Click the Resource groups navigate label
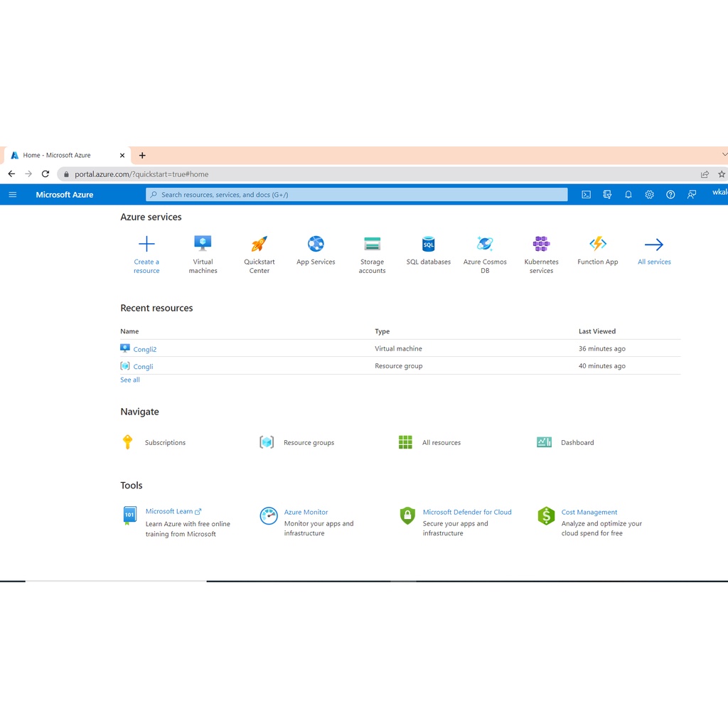The height and width of the screenshot is (728, 728). pos(309,442)
